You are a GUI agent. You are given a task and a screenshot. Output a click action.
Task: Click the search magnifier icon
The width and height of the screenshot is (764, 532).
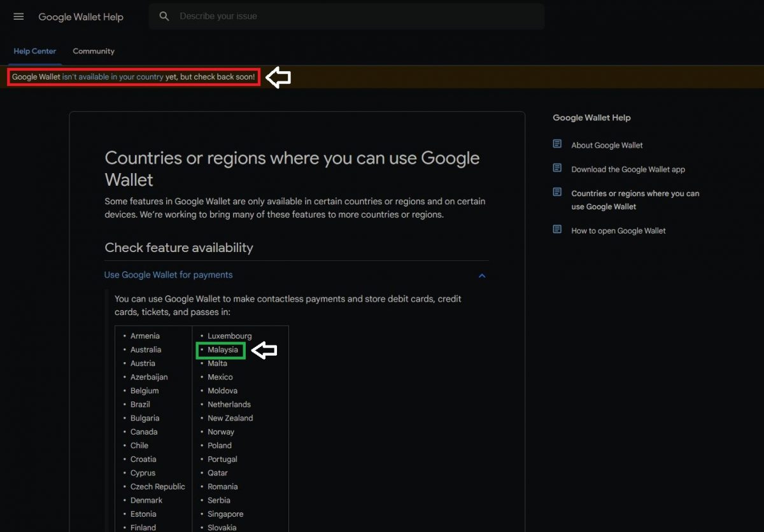164,17
